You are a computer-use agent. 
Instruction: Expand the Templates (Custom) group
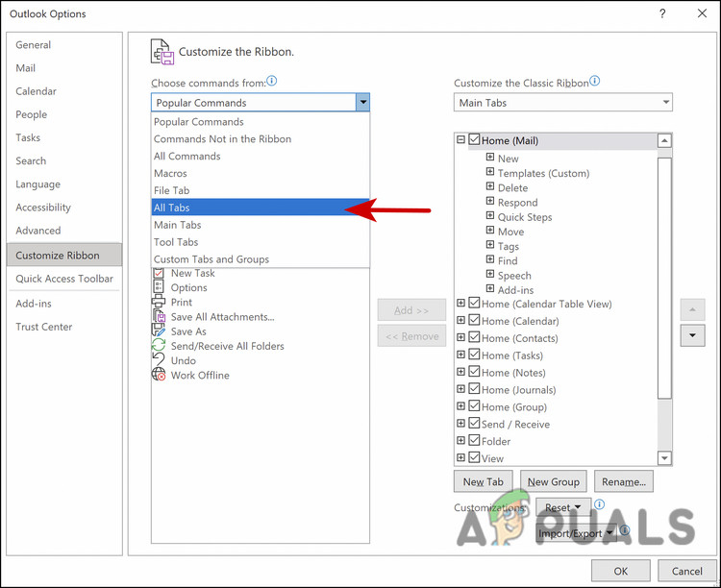[x=490, y=172]
